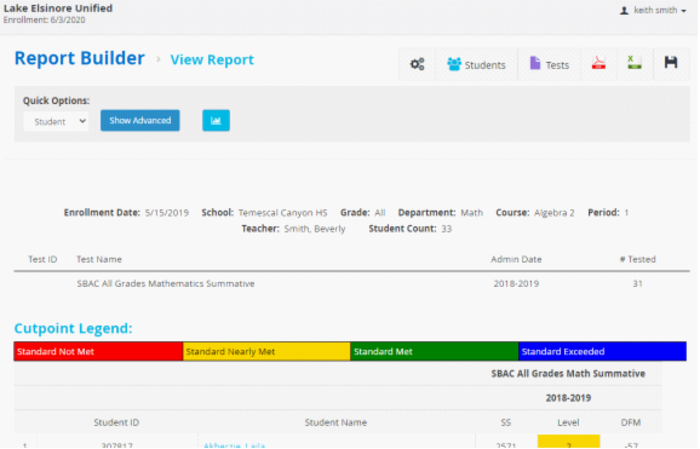700x449 pixels.
Task: Click the red Standard Not Met swatch
Action: pyautogui.click(x=98, y=352)
